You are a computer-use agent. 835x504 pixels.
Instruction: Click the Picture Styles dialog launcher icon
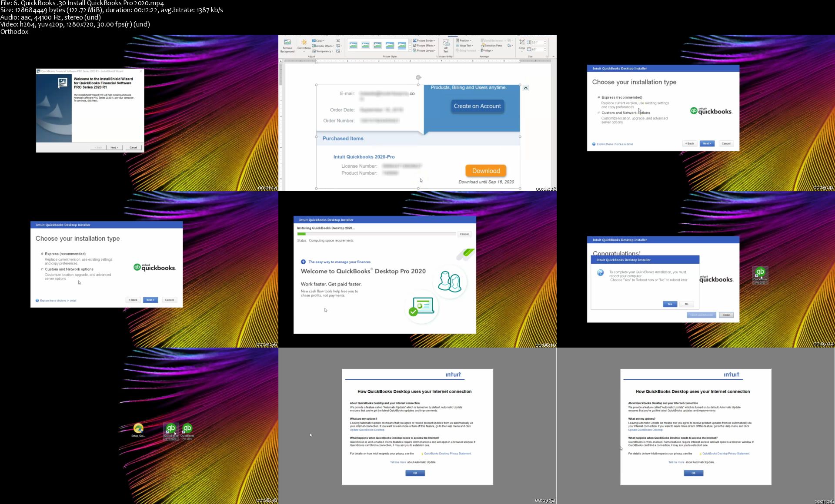[x=437, y=56]
